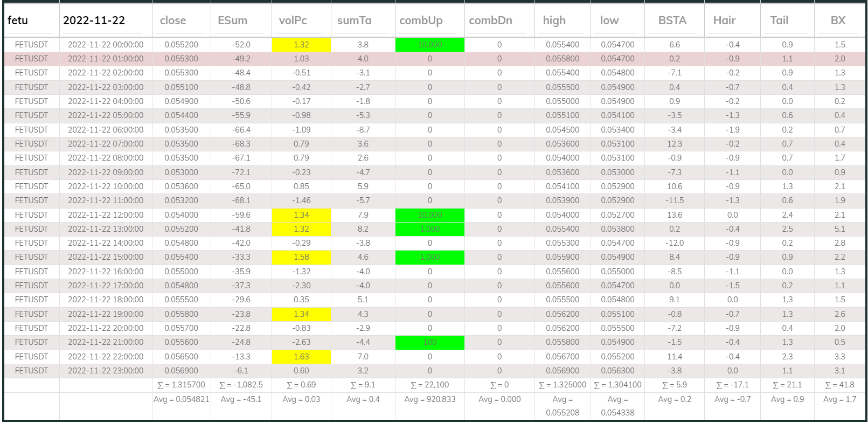Click BX value 5.1
This screenshot has height=423, width=868.
point(840,229)
